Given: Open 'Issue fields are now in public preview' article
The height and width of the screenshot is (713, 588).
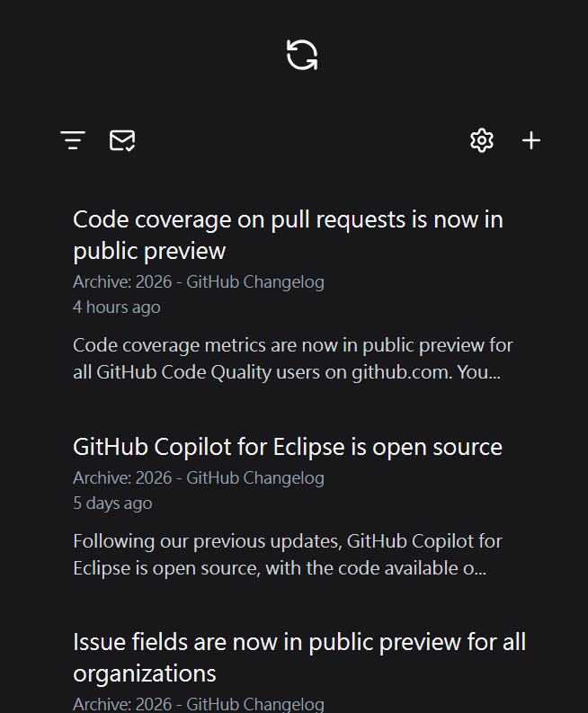Looking at the screenshot, I should tap(299, 657).
